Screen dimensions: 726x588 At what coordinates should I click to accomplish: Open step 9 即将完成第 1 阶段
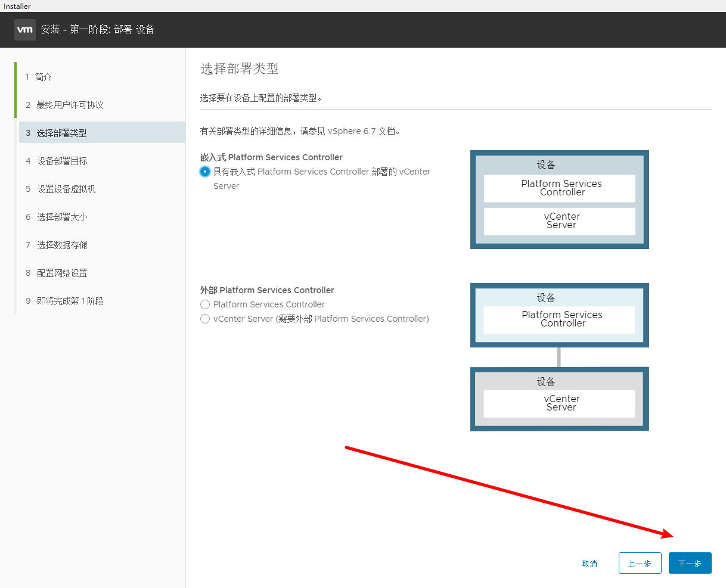click(x=70, y=301)
